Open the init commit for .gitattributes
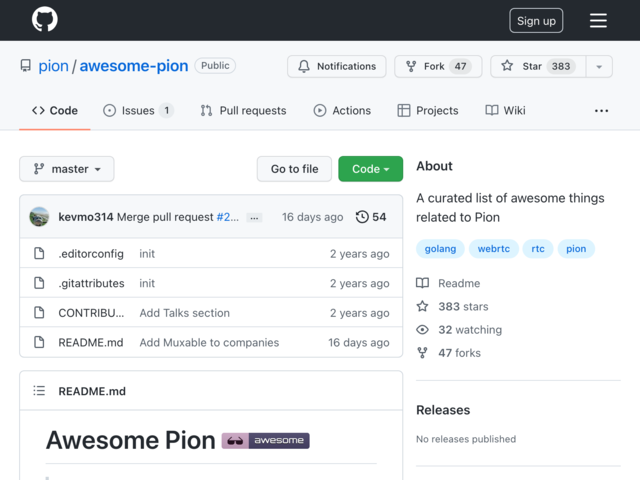The image size is (640, 480). 147,283
